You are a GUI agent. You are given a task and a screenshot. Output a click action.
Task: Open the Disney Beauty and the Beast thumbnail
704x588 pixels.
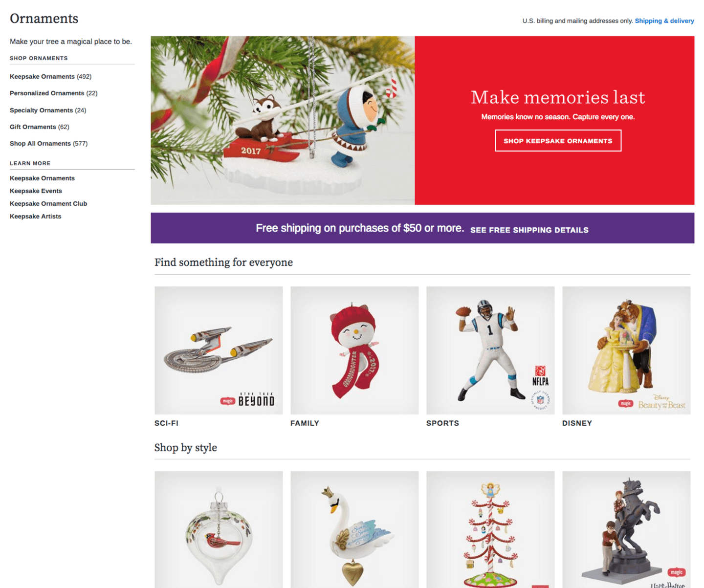coord(626,350)
